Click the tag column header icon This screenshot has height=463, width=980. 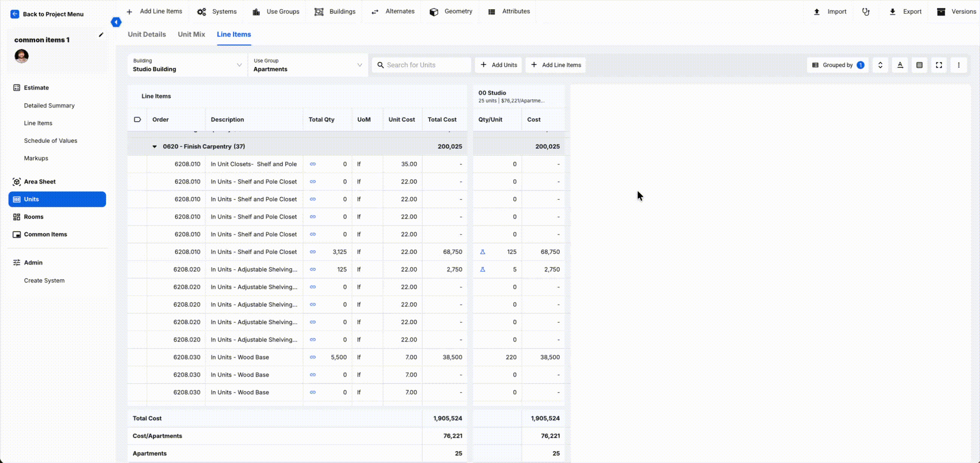[137, 120]
